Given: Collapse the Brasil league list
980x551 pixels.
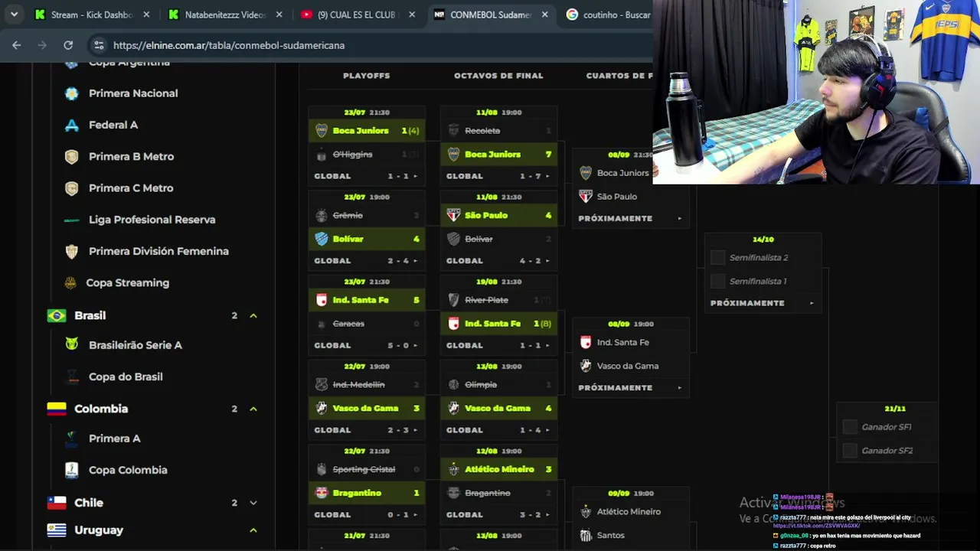Looking at the screenshot, I should pyautogui.click(x=253, y=315).
